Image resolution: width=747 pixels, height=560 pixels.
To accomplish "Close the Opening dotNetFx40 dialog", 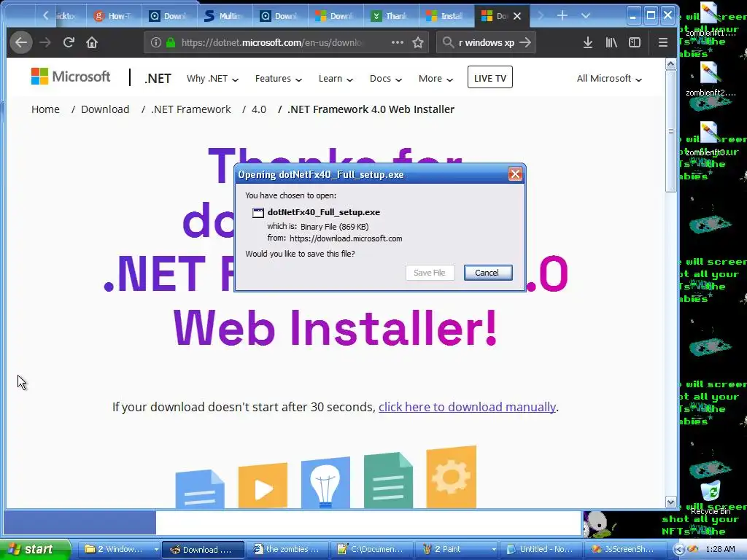I will 515,174.
